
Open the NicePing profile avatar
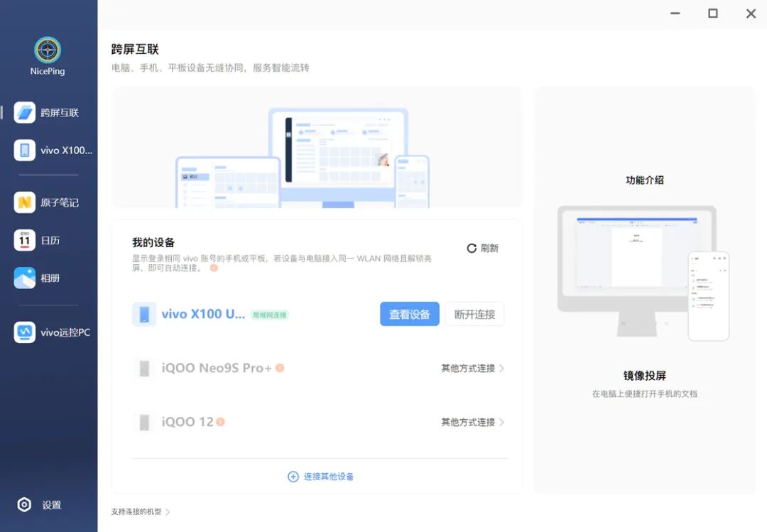tap(48, 50)
